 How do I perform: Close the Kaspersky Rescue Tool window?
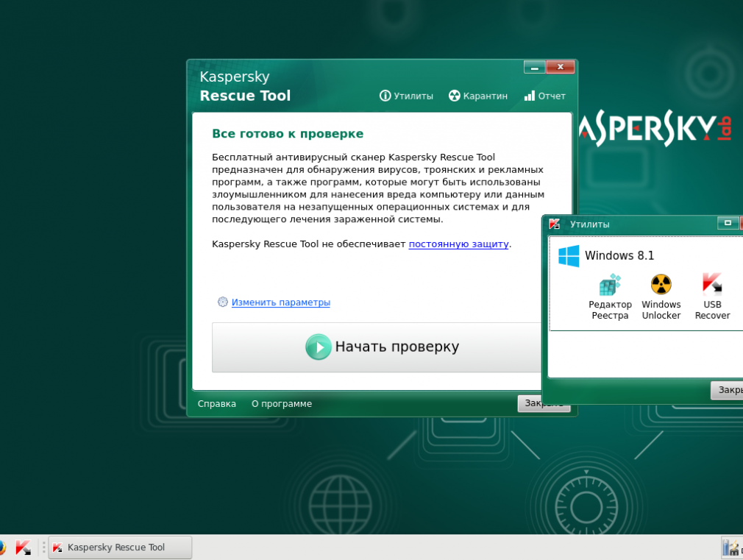(560, 68)
